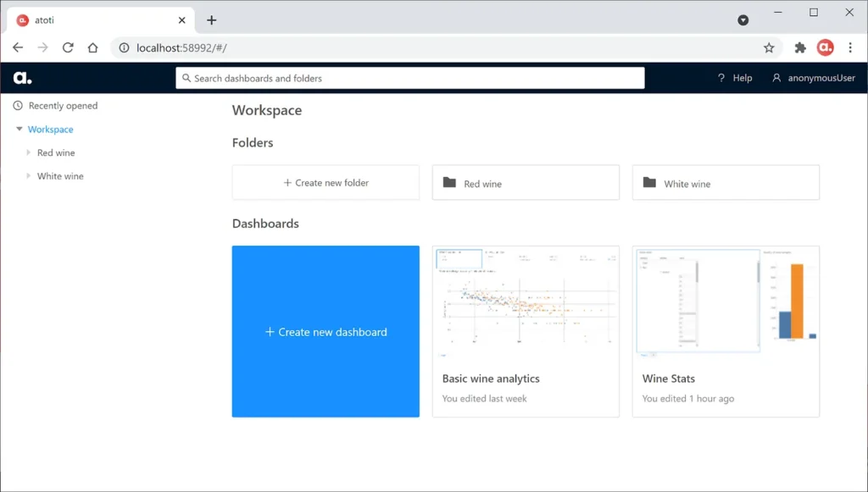The image size is (868, 492).
Task: Click the atoti profile avatar in Chrome toolbar
Action: click(x=825, y=47)
